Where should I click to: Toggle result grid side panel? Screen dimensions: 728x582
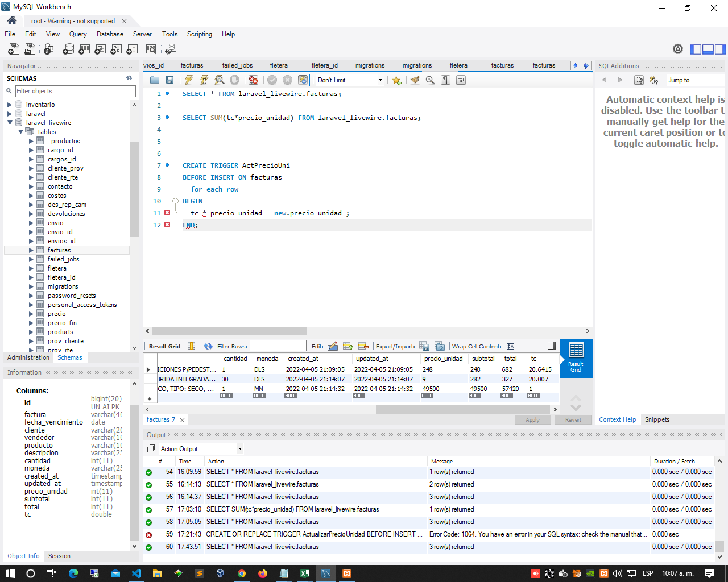click(x=551, y=346)
